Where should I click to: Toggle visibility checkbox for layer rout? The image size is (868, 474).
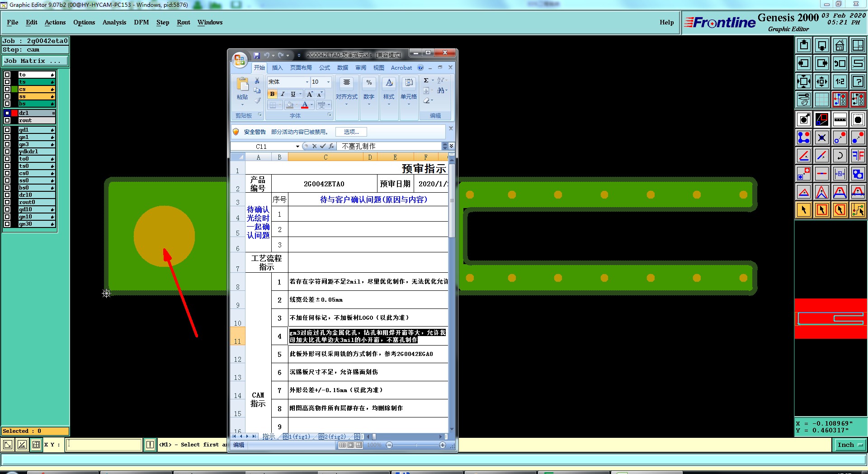pyautogui.click(x=7, y=120)
